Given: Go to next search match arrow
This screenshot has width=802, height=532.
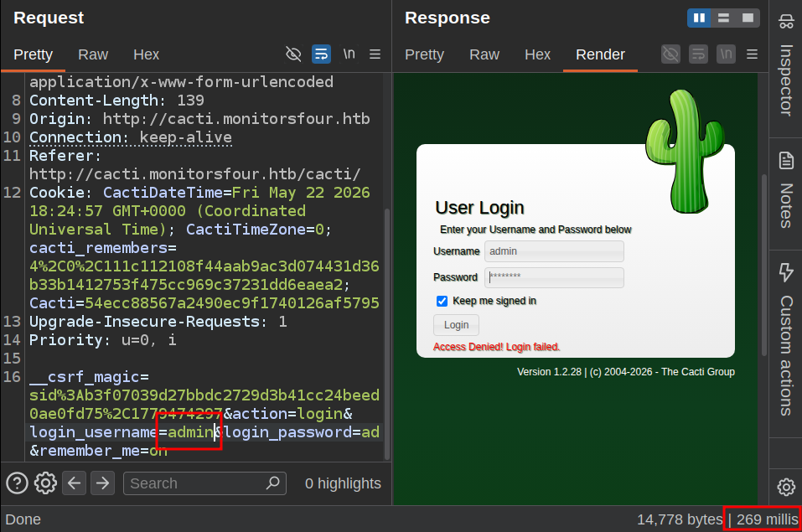Looking at the screenshot, I should pos(103,483).
